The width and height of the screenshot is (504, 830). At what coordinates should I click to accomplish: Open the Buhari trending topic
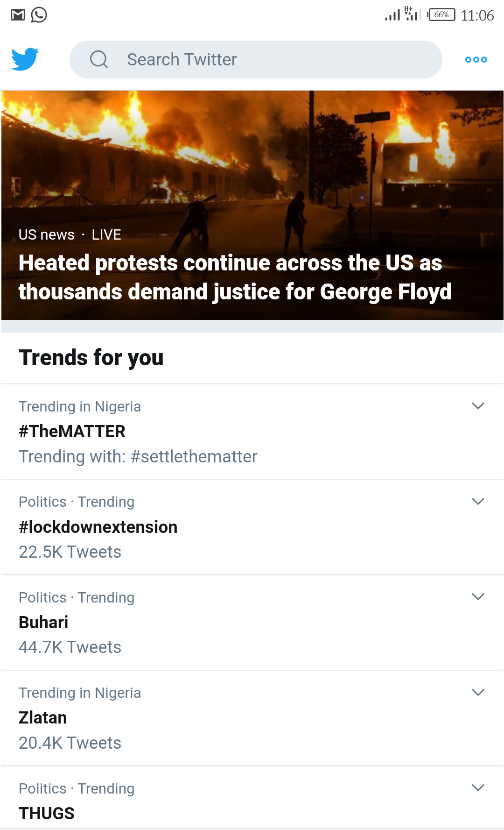click(43, 622)
